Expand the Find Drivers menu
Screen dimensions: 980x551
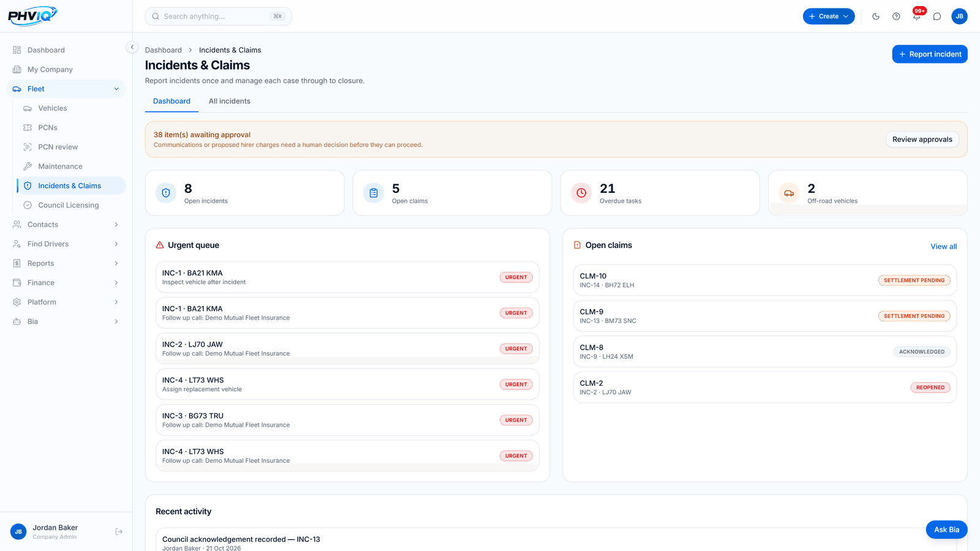tap(66, 244)
